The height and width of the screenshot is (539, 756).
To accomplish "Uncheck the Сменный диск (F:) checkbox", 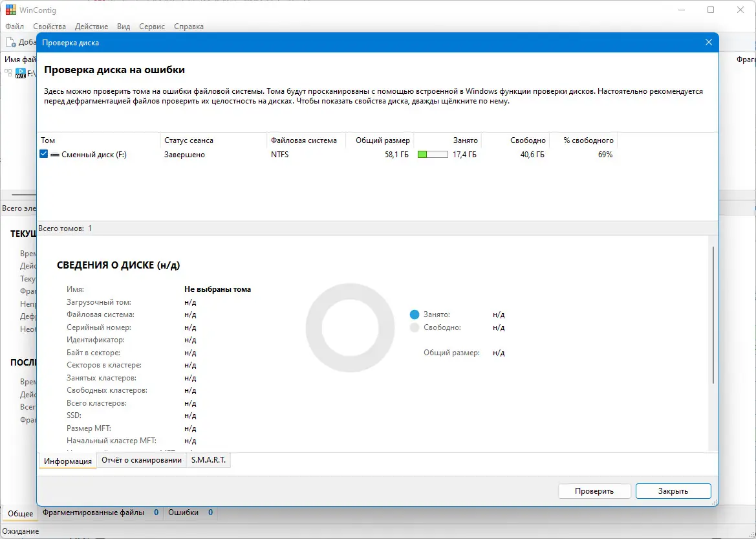I will click(x=44, y=155).
